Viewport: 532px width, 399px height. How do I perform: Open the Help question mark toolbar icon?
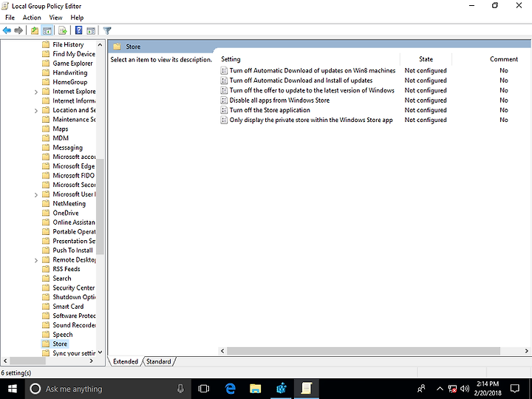point(79,30)
